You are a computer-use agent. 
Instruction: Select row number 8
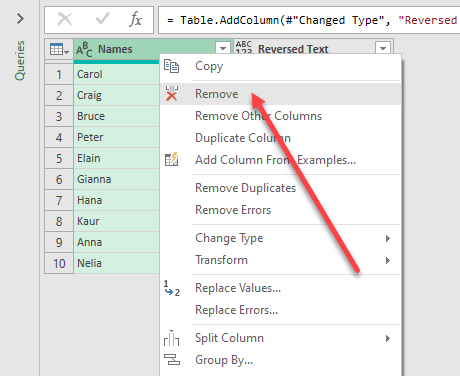[59, 221]
